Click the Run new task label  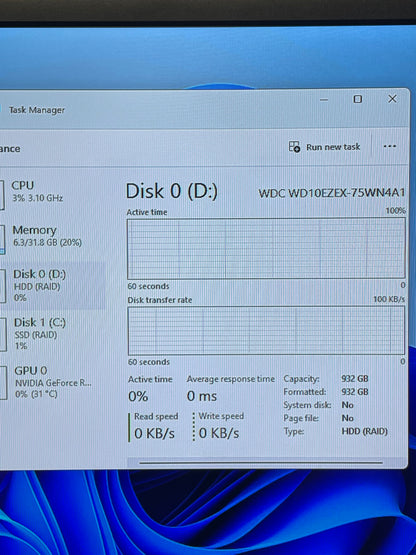tap(333, 147)
